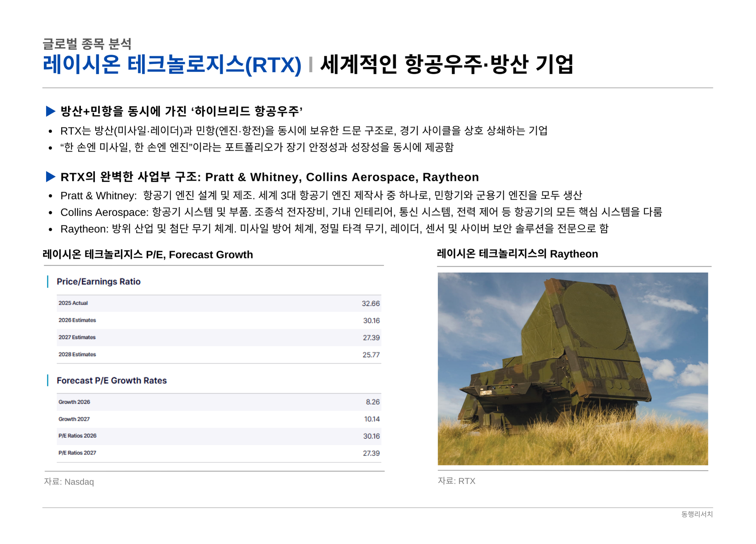Click the 자료: RTX source caption
Image resolution: width=756 pixels, height=544 pixels.
pyautogui.click(x=456, y=481)
